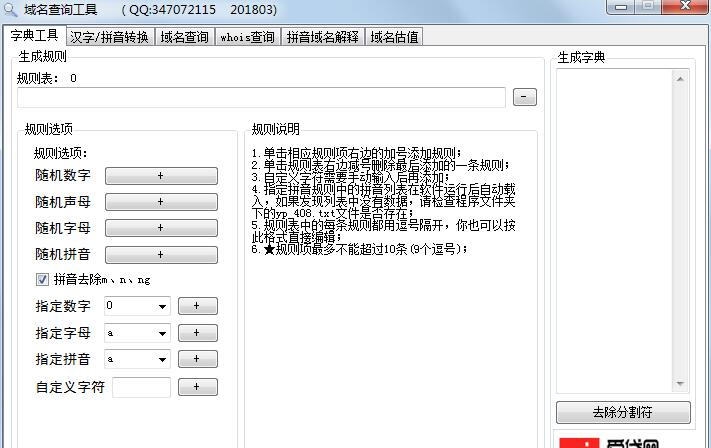711x448 pixels.
Task: Open the 汉字/拼音转换 tab
Action: point(110,37)
